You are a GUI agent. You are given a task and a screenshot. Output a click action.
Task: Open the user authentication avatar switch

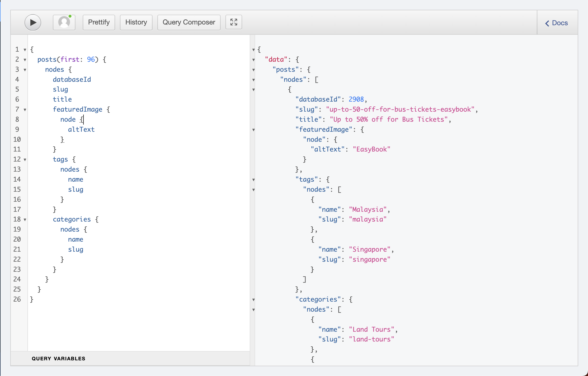tap(64, 23)
